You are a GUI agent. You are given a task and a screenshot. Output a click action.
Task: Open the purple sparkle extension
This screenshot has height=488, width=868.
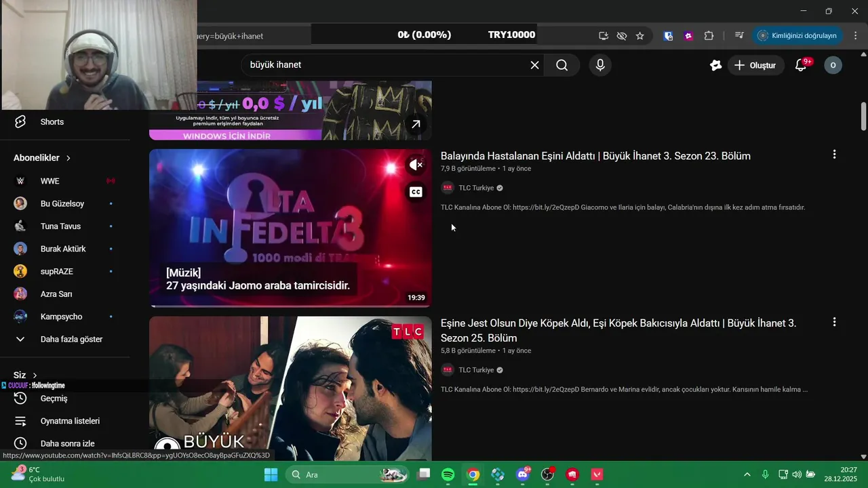click(688, 36)
